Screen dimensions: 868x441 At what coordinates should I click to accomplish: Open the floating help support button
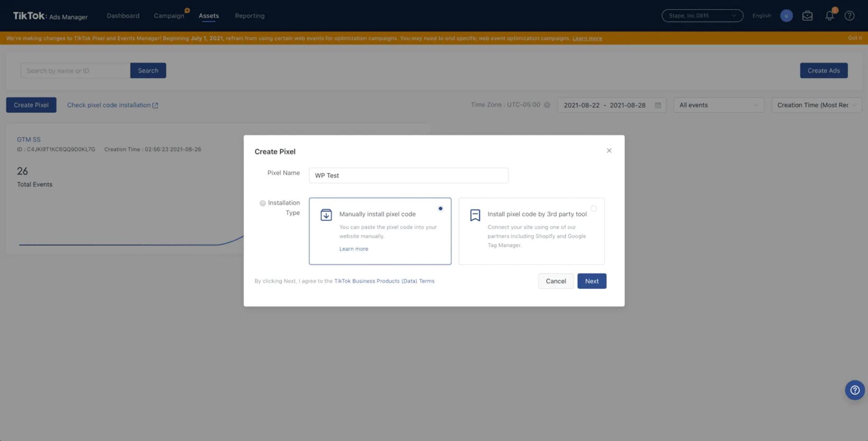[854, 390]
